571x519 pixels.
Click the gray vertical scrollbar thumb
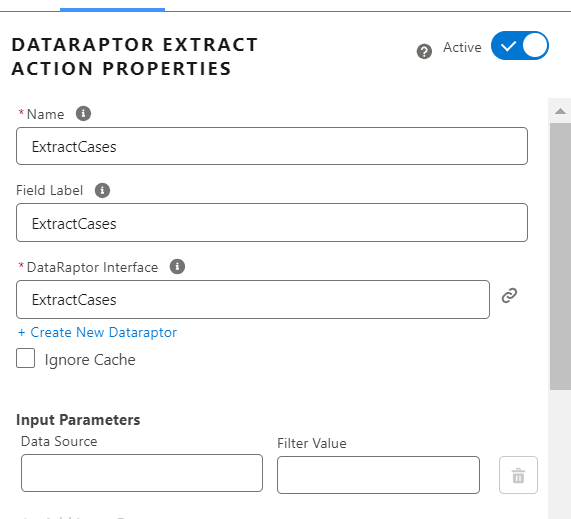click(x=560, y=256)
